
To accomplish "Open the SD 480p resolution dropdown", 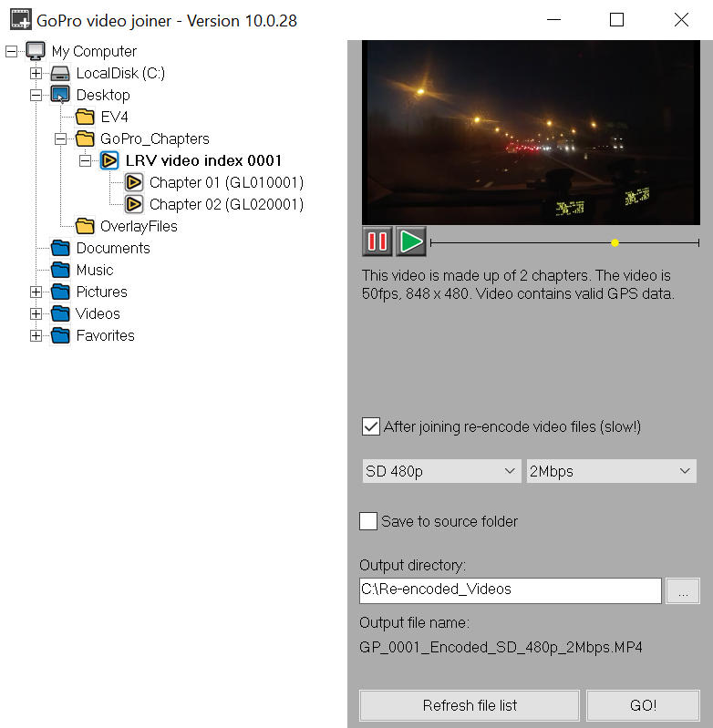I will (441, 471).
